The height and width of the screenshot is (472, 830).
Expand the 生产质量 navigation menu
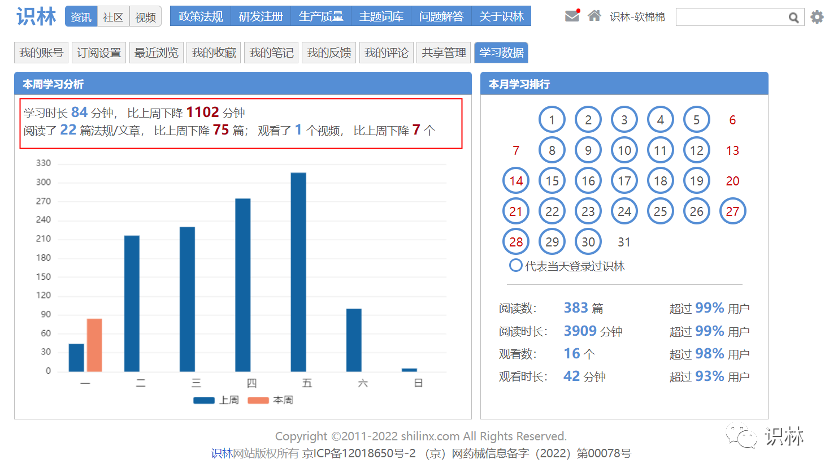pyautogui.click(x=321, y=17)
